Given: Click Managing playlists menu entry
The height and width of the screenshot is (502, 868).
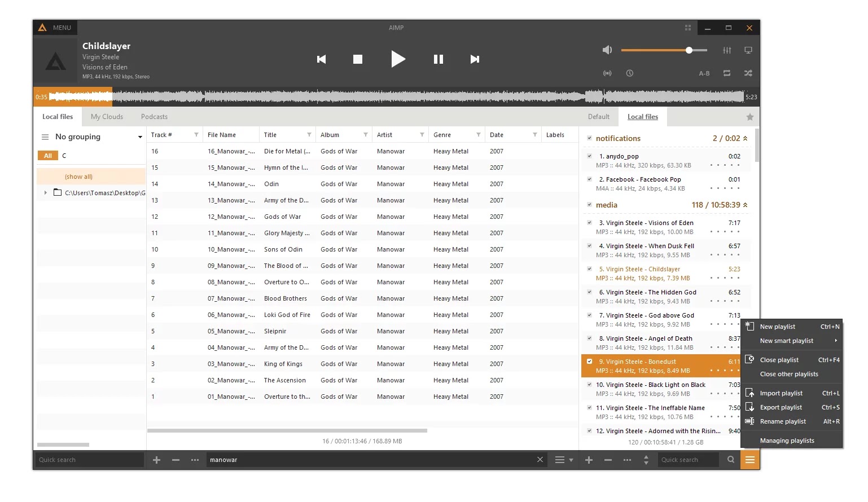Looking at the screenshot, I should (x=792, y=441).
